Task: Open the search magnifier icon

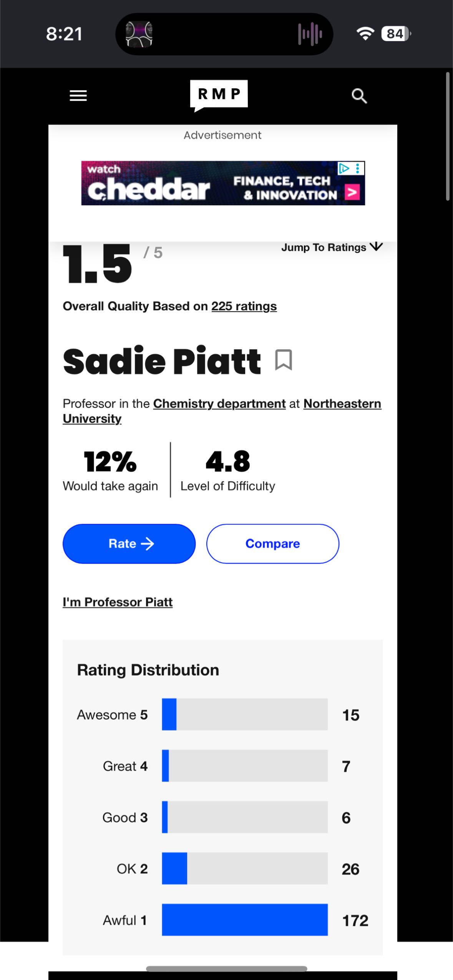Action: pos(359,96)
